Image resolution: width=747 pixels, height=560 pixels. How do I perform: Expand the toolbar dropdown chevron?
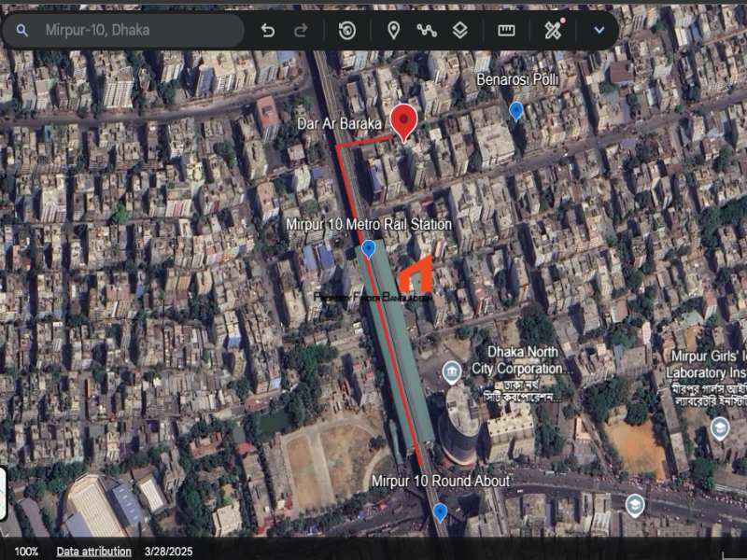click(599, 30)
